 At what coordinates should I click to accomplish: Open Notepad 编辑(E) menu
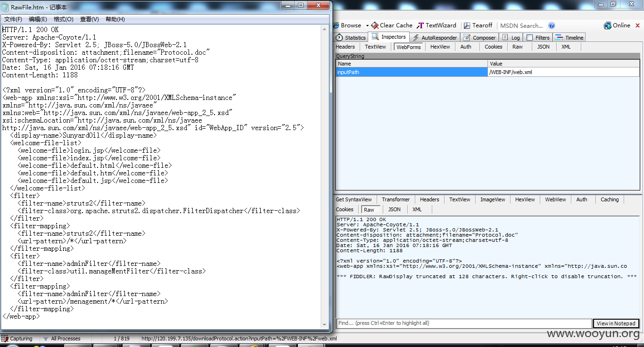(x=38, y=19)
